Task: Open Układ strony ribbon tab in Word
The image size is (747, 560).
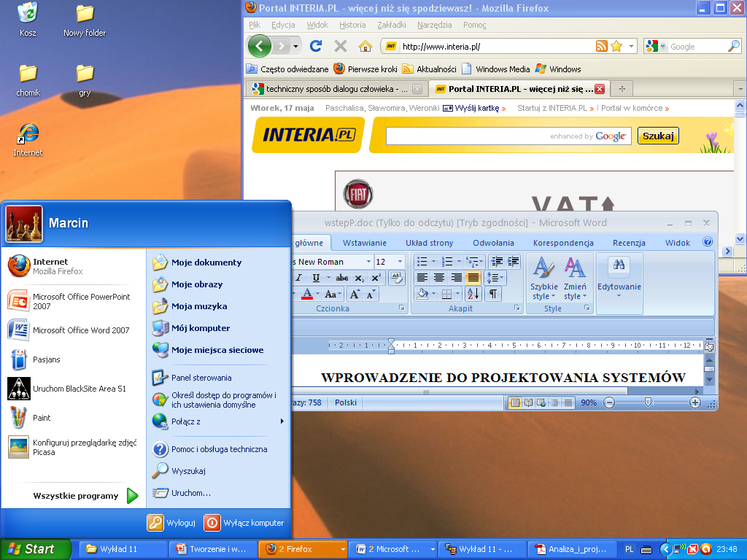Action: tap(429, 243)
